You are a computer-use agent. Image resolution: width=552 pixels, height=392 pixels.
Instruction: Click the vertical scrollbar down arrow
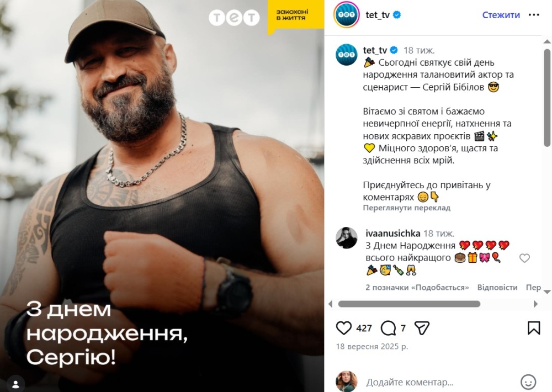547,292
